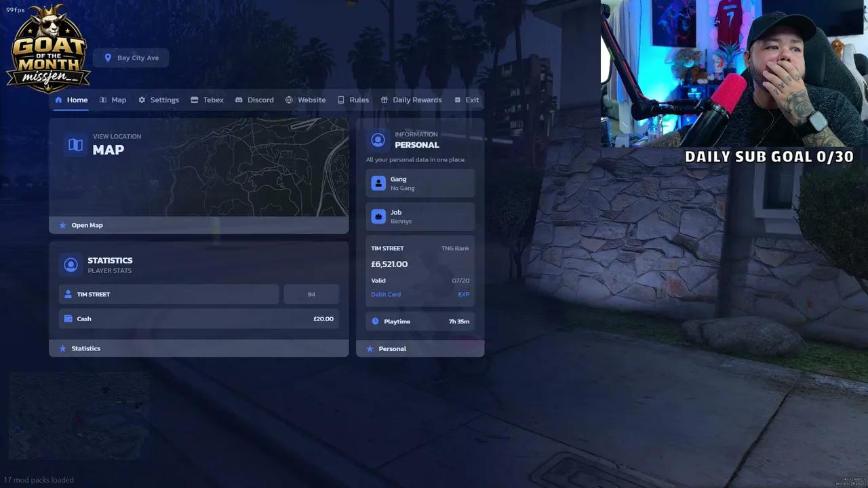Open the Website tab

[305, 100]
